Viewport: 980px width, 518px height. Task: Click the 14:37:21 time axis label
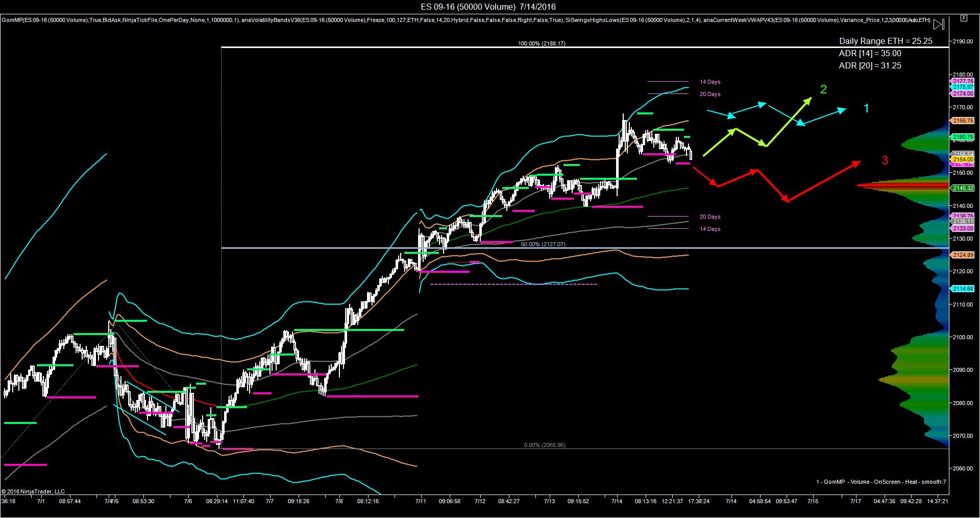tap(937, 501)
